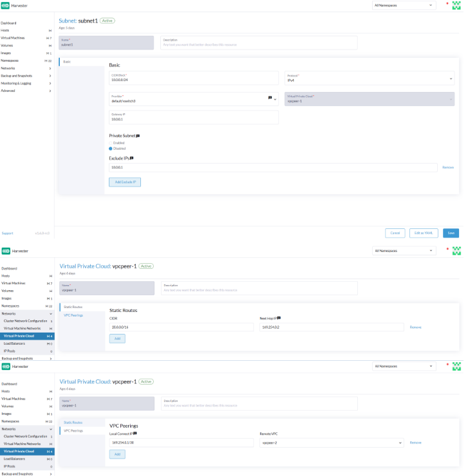Click the red notification indicator in top header
This screenshot has height=476, width=468.
point(447,3)
